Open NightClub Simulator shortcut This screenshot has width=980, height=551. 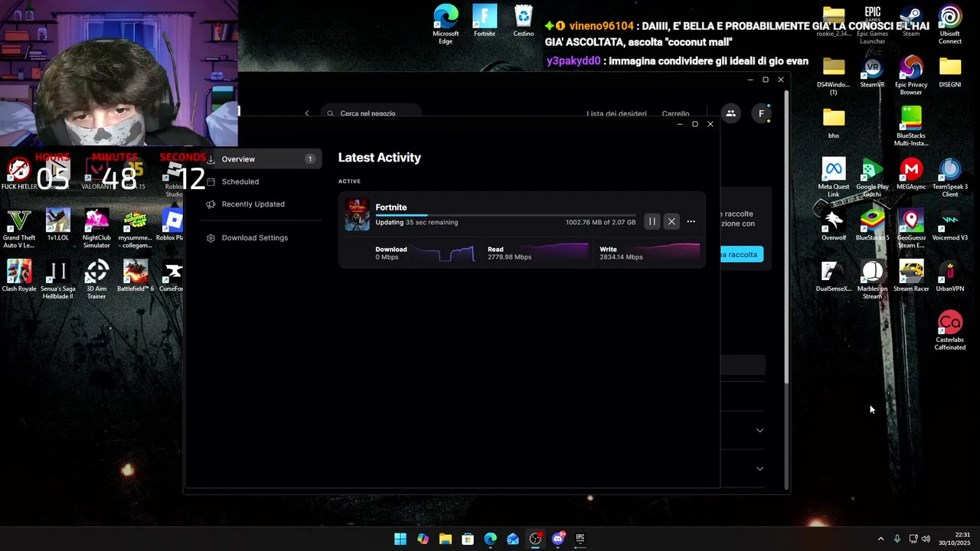click(x=96, y=230)
